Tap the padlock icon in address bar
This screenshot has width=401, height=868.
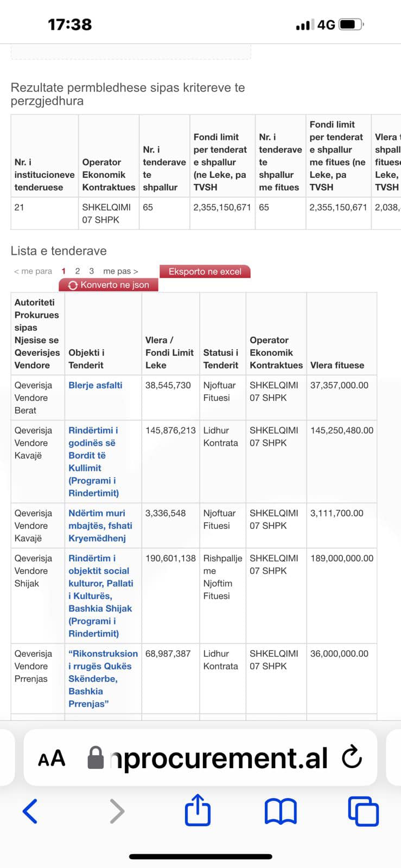click(x=96, y=758)
